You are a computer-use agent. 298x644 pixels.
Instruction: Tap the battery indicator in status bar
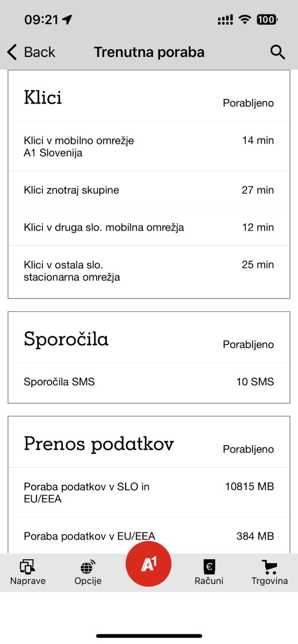point(267,20)
